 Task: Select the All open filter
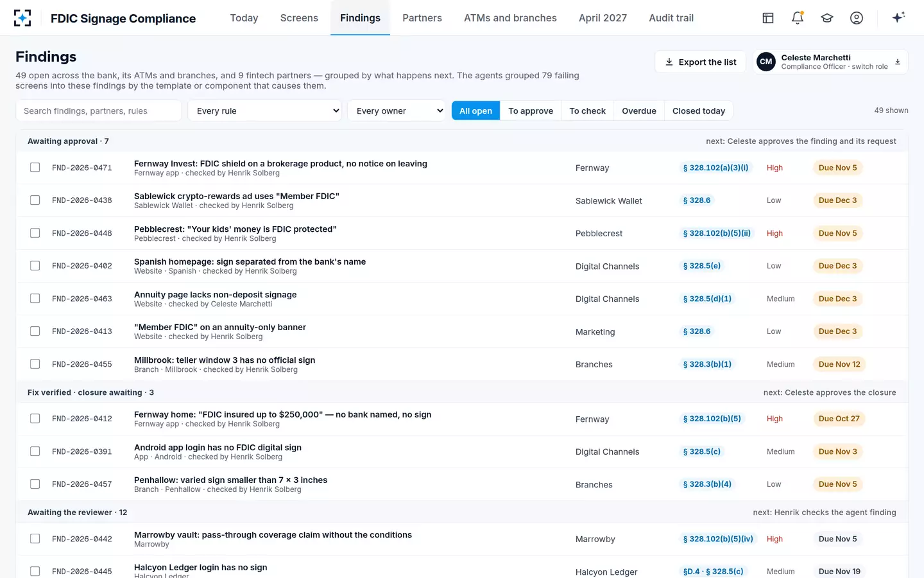tap(475, 110)
